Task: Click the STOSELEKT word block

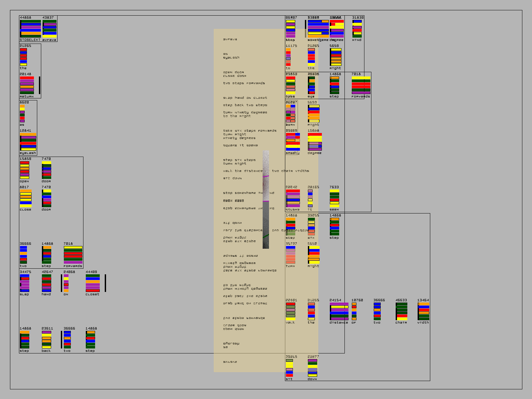Action: coord(30,29)
